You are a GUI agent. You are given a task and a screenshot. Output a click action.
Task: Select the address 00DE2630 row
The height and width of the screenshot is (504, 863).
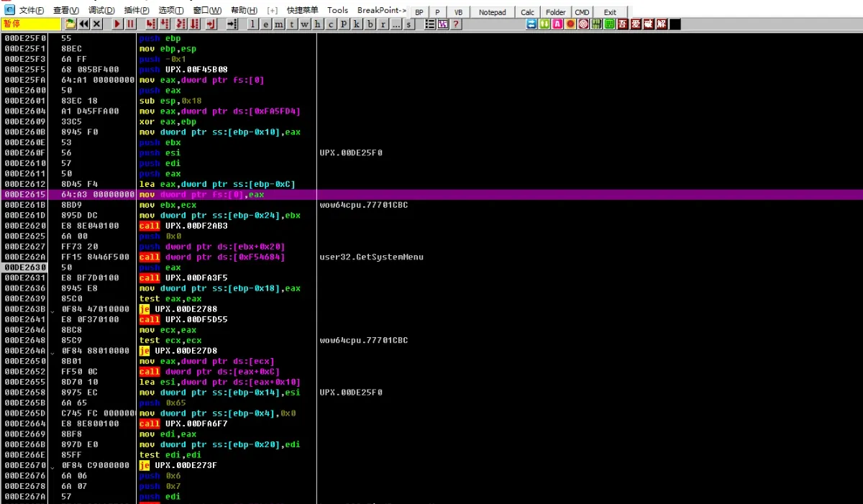pos(25,267)
